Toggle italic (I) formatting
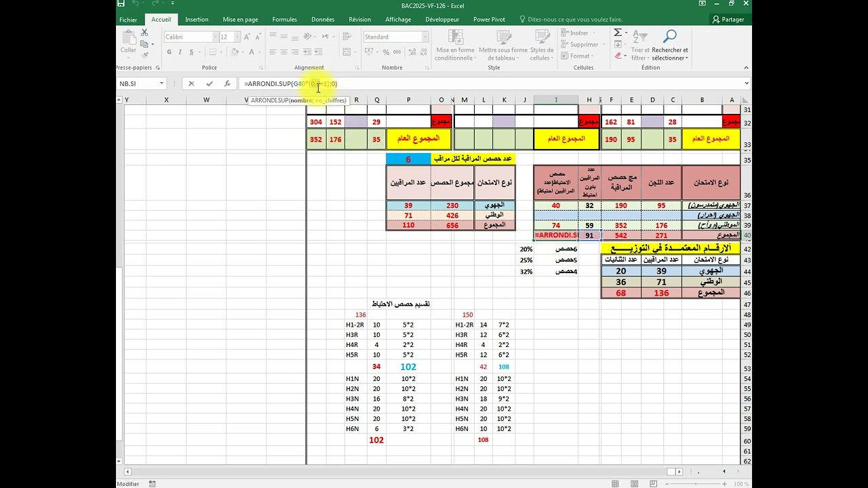This screenshot has width=868, height=488. [180, 52]
